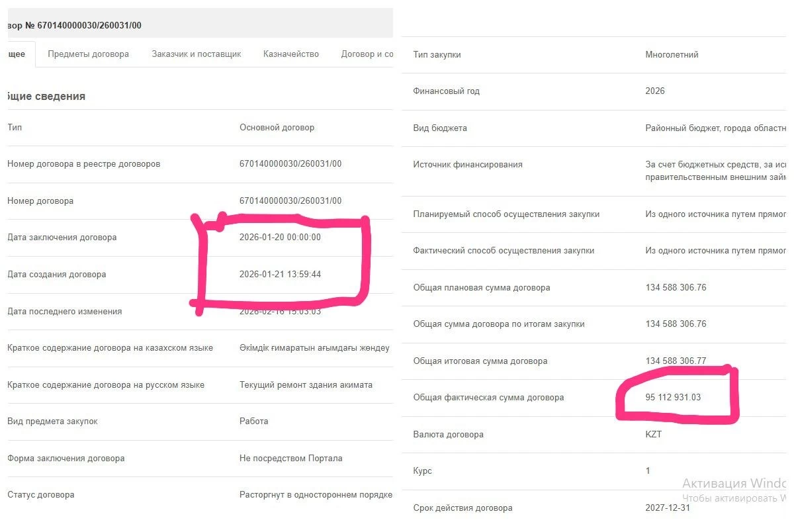The height and width of the screenshot is (532, 794).
Task: Switch to Заказчик и поставщик tab
Action: point(196,54)
